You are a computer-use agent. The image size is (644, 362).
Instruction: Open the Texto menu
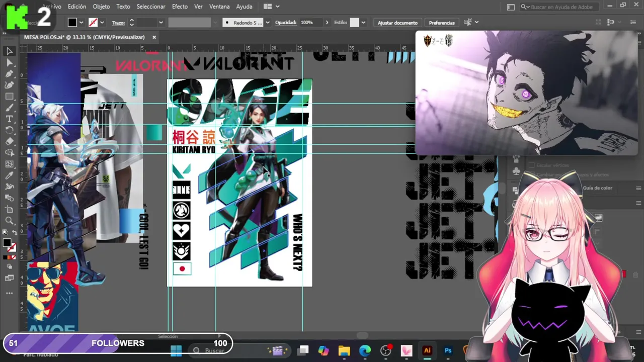(x=123, y=7)
